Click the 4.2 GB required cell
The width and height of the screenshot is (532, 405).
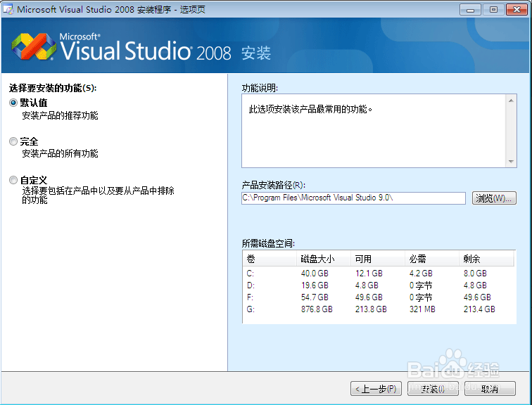[x=421, y=273]
